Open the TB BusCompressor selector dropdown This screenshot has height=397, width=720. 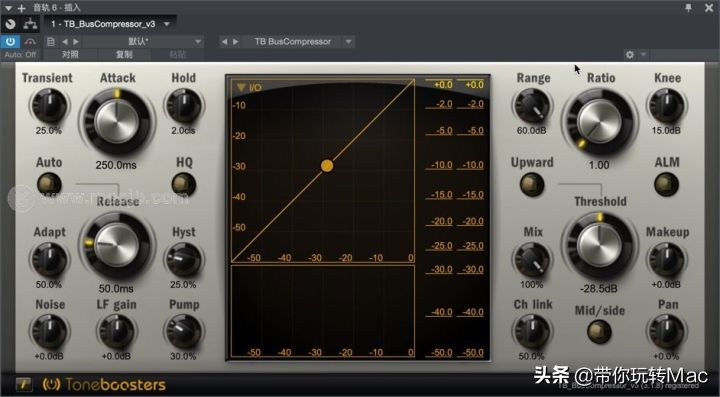[348, 42]
